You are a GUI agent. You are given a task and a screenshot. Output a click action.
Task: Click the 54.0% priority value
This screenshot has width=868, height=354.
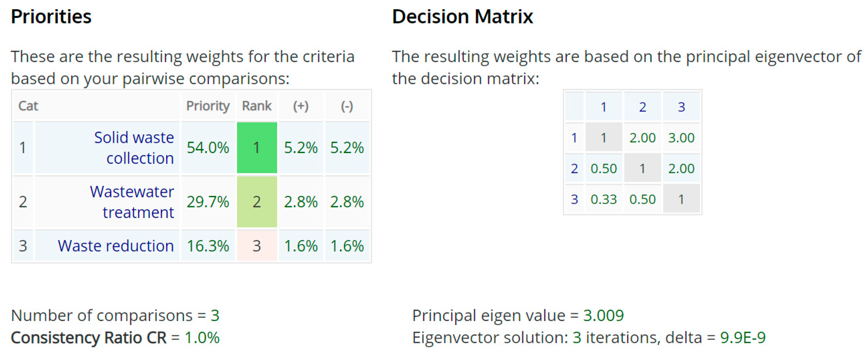click(x=208, y=148)
